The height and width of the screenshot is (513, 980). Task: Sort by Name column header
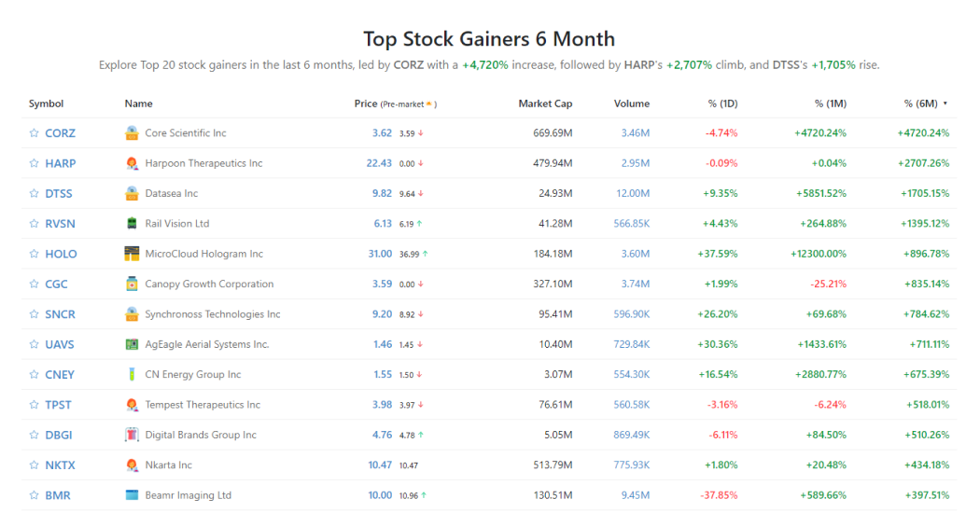click(x=138, y=104)
